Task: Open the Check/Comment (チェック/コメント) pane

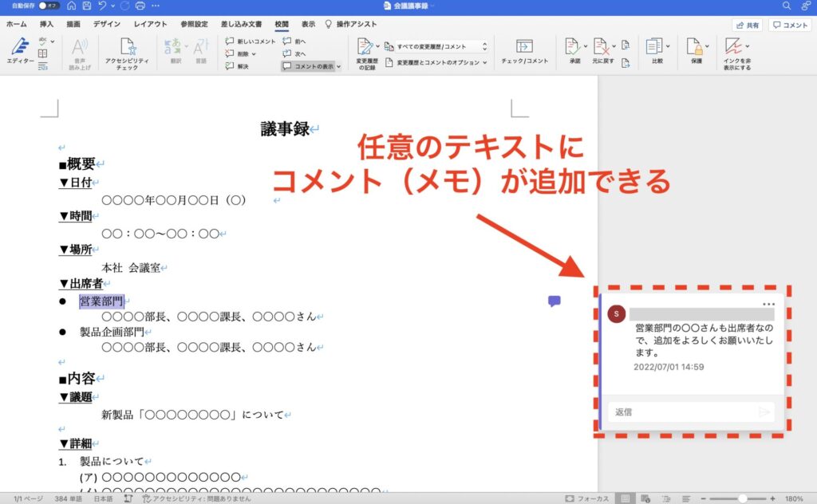Action: (524, 51)
